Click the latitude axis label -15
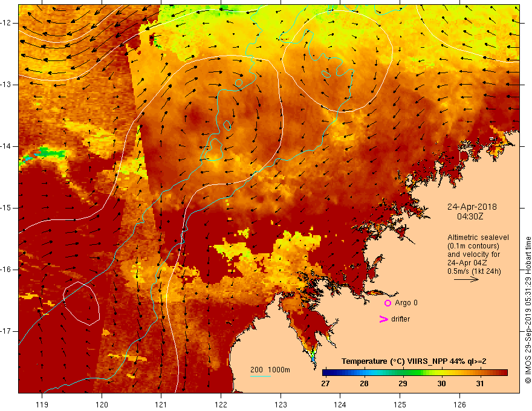532x411 pixels. click(x=7, y=208)
